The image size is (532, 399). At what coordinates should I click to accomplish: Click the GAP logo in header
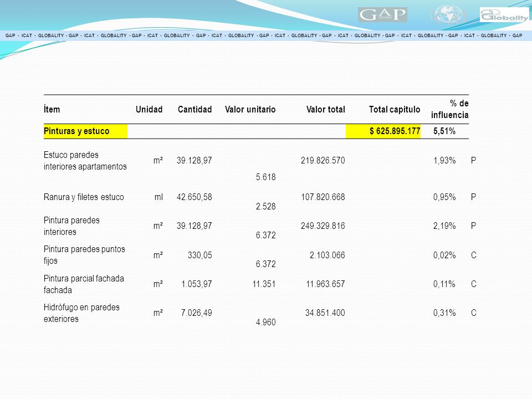click(x=382, y=14)
